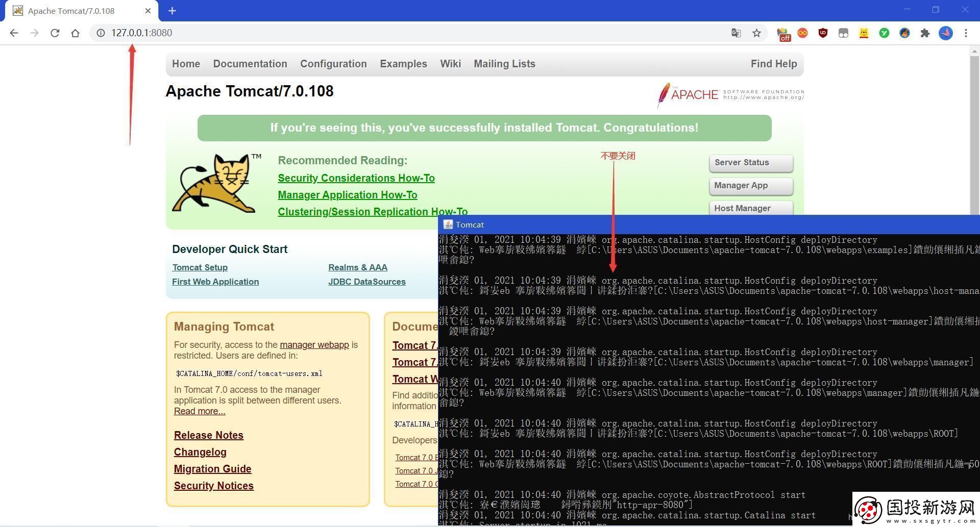Open Security Considerations How-To link
The width and height of the screenshot is (980, 527).
tap(356, 178)
